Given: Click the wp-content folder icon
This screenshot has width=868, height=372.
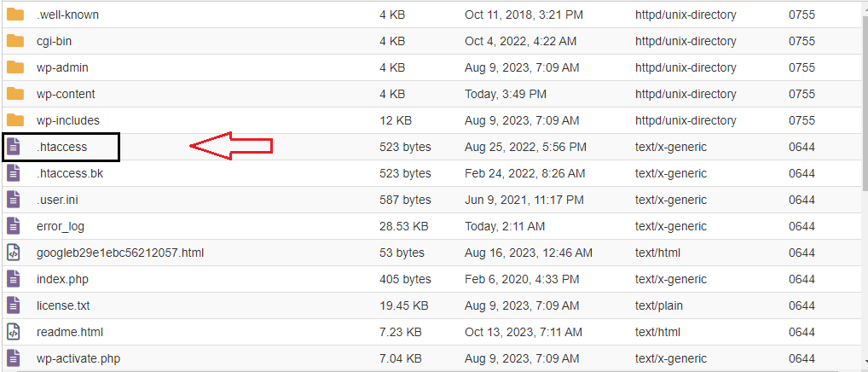Looking at the screenshot, I should (15, 94).
